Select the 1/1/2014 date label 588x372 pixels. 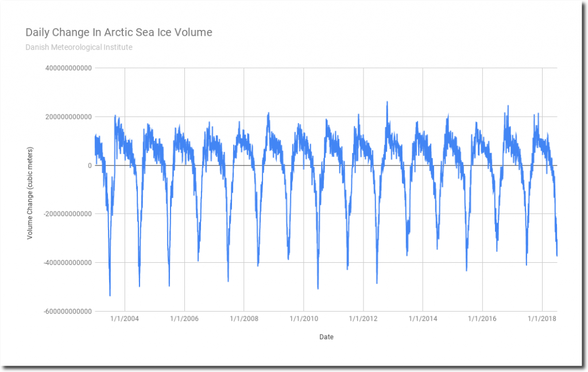423,319
